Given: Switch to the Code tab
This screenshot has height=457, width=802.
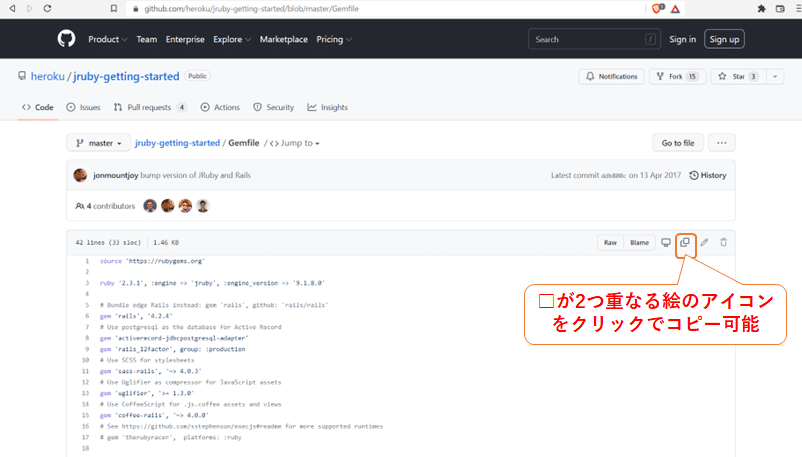Looking at the screenshot, I should coord(38,107).
